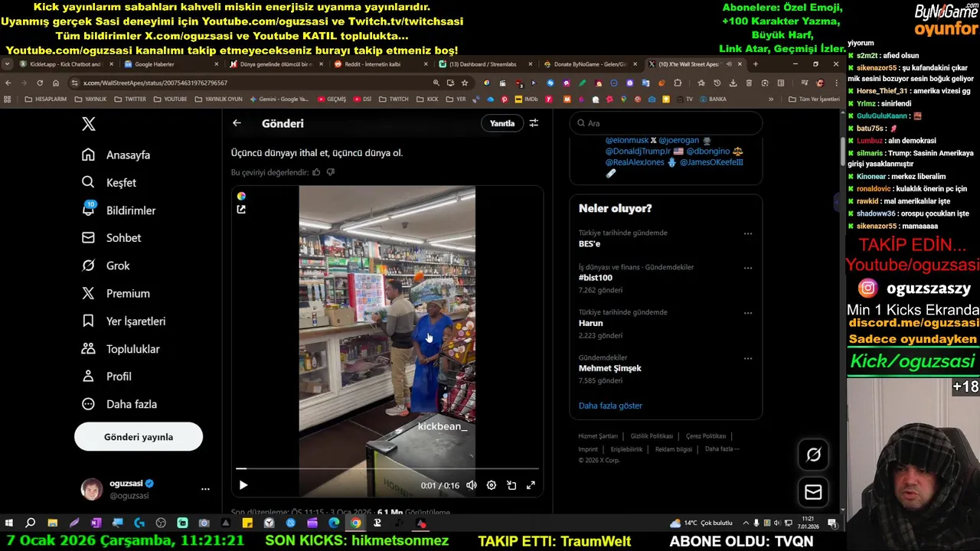Expand footer Daha fazla link
980x551 pixels.
tap(720, 449)
